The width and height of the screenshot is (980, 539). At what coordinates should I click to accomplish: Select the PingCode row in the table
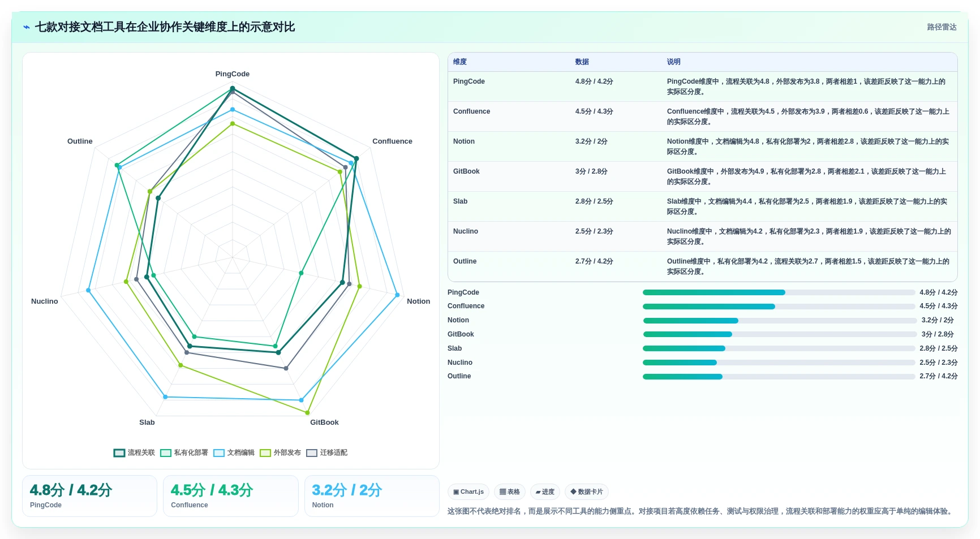(x=702, y=87)
